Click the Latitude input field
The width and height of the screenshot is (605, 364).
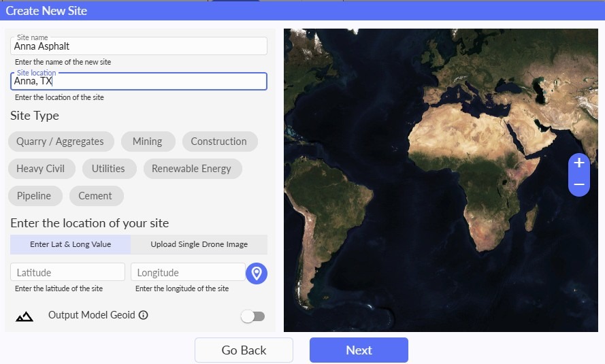(67, 272)
